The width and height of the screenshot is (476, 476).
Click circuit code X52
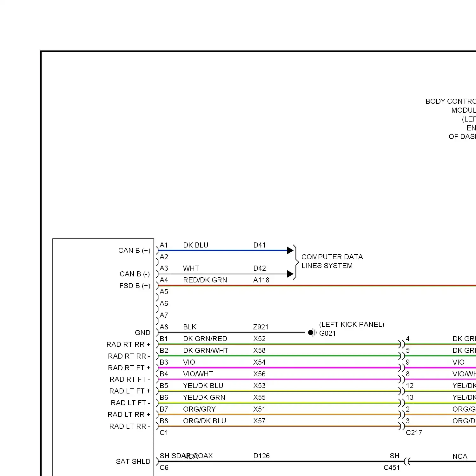[259, 339]
